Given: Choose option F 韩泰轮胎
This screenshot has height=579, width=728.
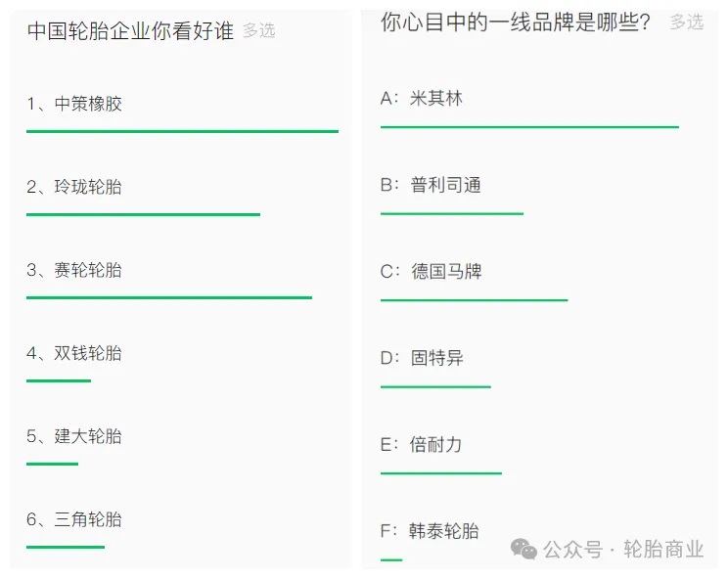Looking at the screenshot, I should point(430,531).
